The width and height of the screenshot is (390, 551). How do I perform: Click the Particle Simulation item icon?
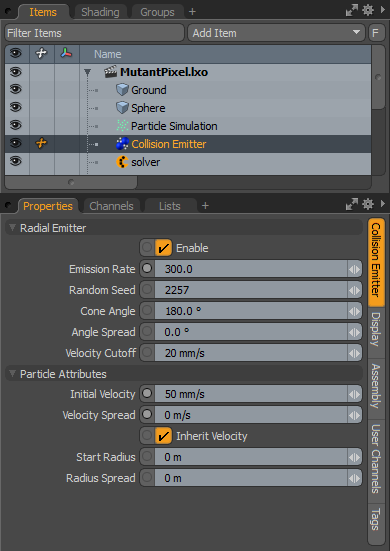coord(122,126)
